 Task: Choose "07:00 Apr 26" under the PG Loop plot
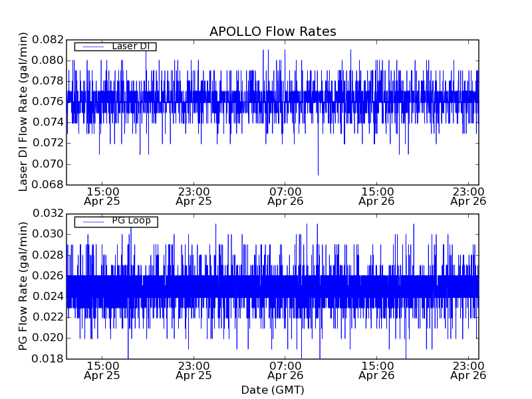[285, 370]
